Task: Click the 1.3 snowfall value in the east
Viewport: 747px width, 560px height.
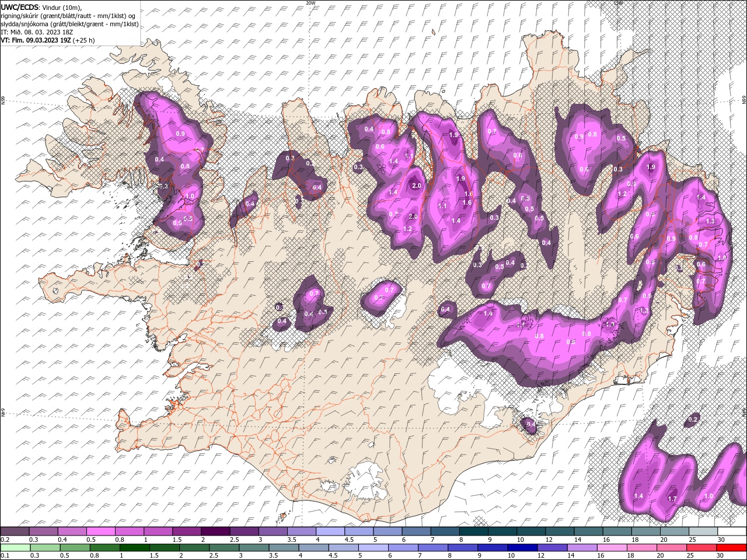Action: (710, 222)
